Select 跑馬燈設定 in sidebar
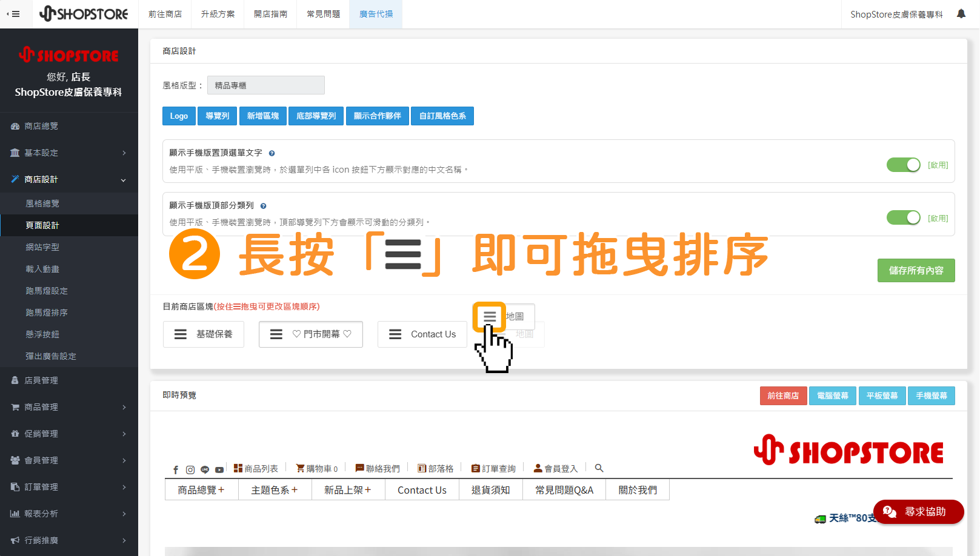Viewport: 980px width, 556px height. [69, 291]
